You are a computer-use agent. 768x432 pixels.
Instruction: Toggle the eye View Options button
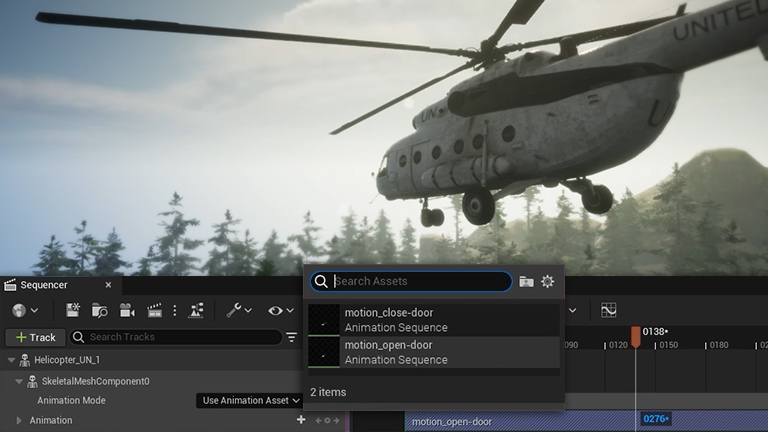pos(275,311)
